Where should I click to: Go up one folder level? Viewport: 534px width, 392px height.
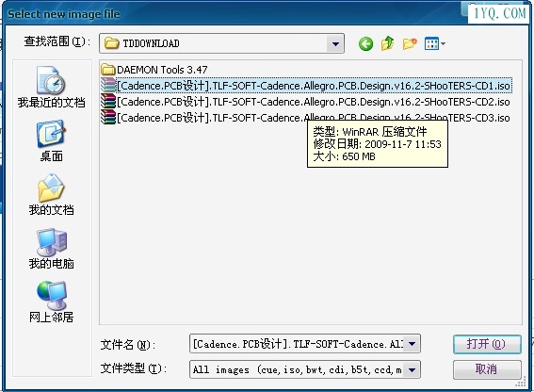tap(388, 43)
